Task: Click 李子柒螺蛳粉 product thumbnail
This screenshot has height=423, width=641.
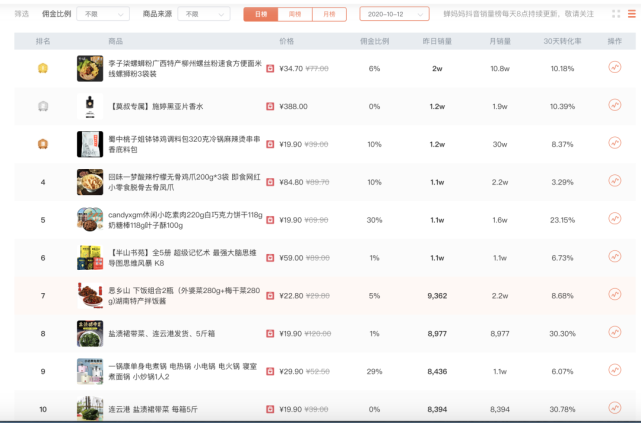Action: tap(90, 69)
